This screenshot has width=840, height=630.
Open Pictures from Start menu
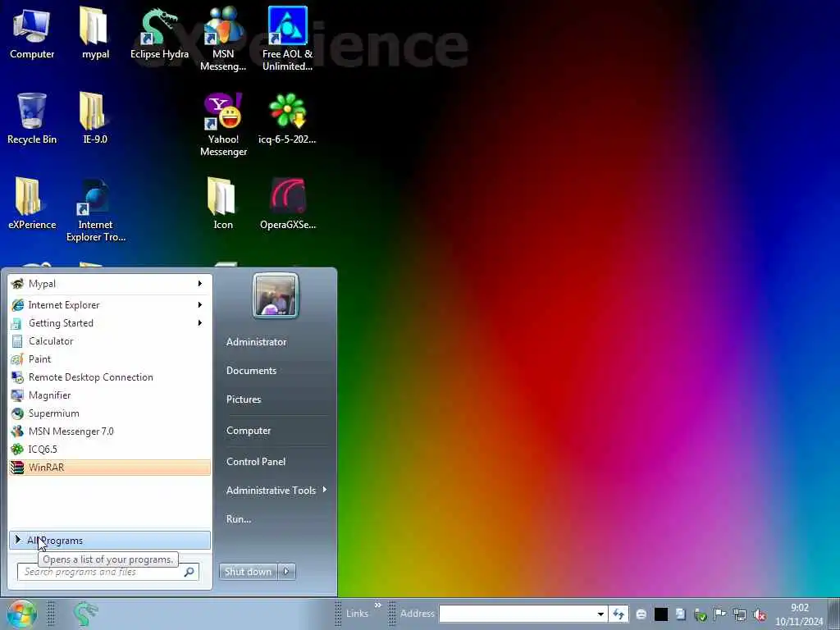pos(244,399)
